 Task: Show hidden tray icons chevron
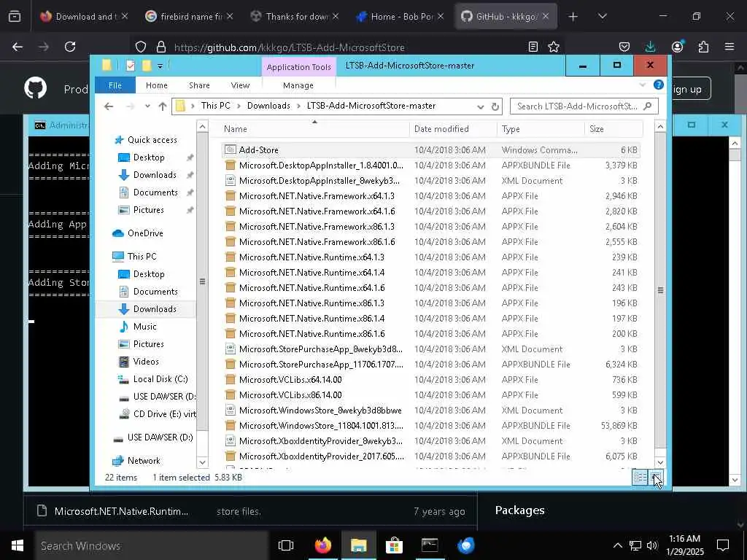pos(617,545)
